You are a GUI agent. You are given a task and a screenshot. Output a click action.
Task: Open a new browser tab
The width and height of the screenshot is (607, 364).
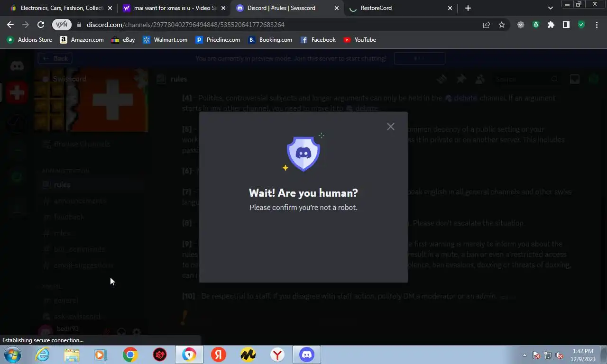468,8
